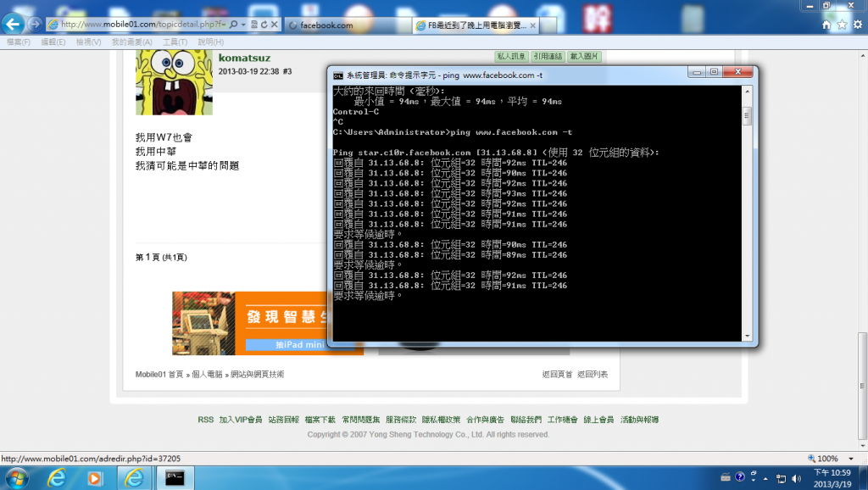Click the 私人訊息 button
868x490 pixels.
click(511, 57)
